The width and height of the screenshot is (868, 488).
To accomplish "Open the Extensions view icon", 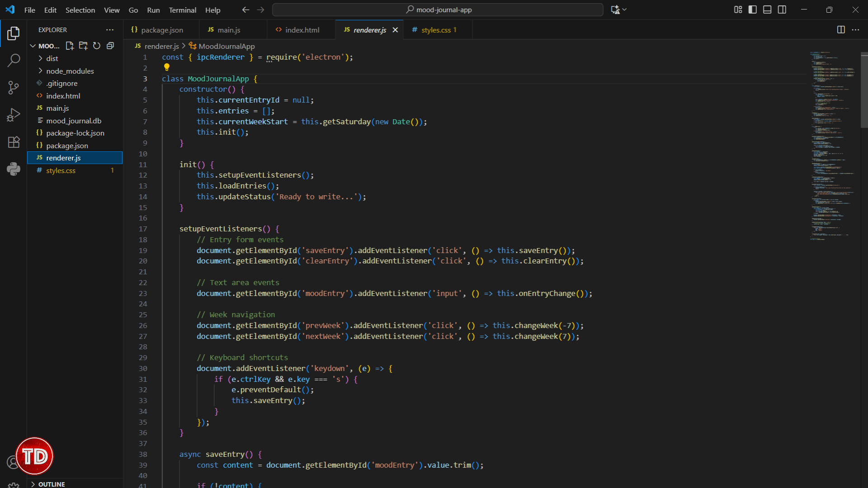I will 13,142.
